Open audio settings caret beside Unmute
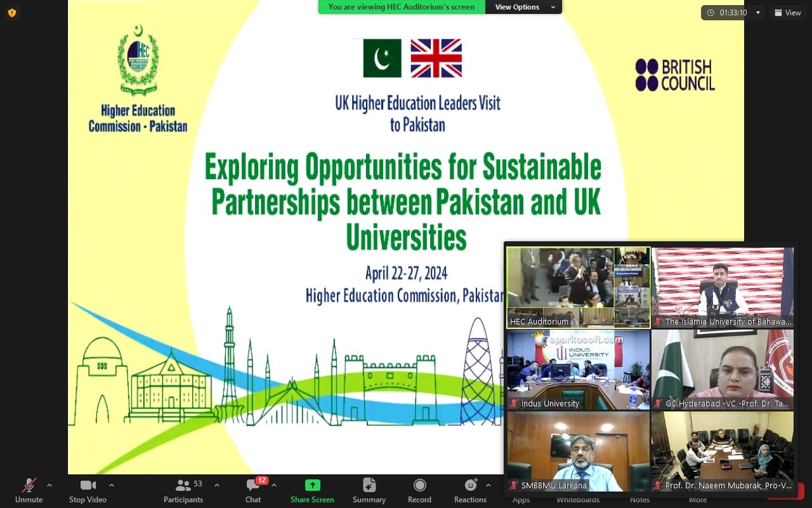This screenshot has width=812, height=508. 49,485
